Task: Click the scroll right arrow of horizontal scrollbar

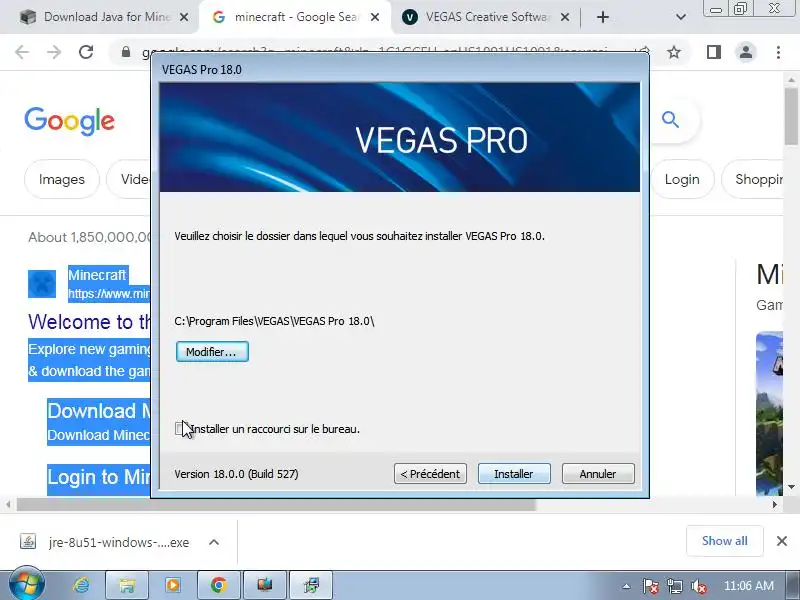Action: pos(774,505)
